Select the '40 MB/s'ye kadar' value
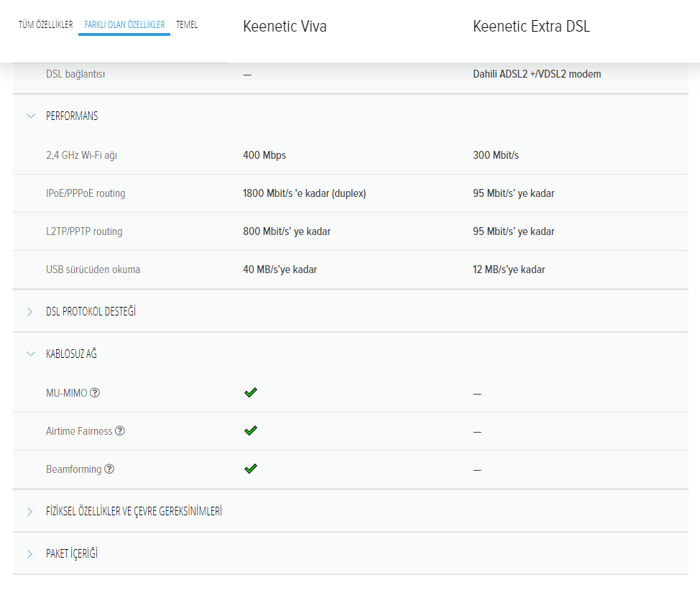Screen dimensions: 700x590 [x=280, y=269]
